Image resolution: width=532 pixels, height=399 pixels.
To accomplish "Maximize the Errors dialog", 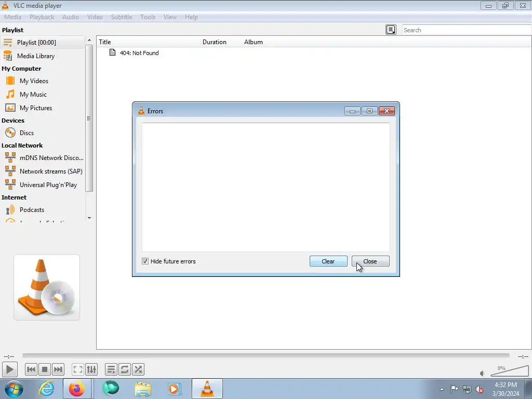I will (x=369, y=111).
